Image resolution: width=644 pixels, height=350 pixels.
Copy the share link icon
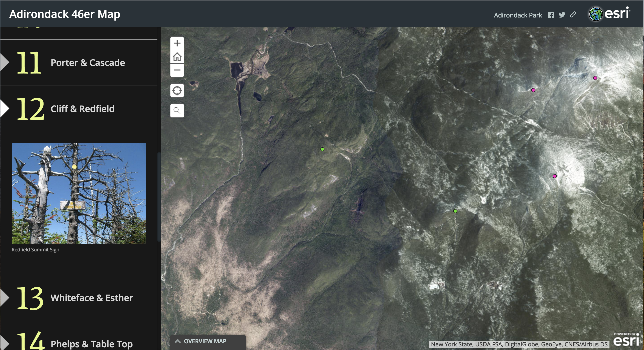[x=573, y=15]
